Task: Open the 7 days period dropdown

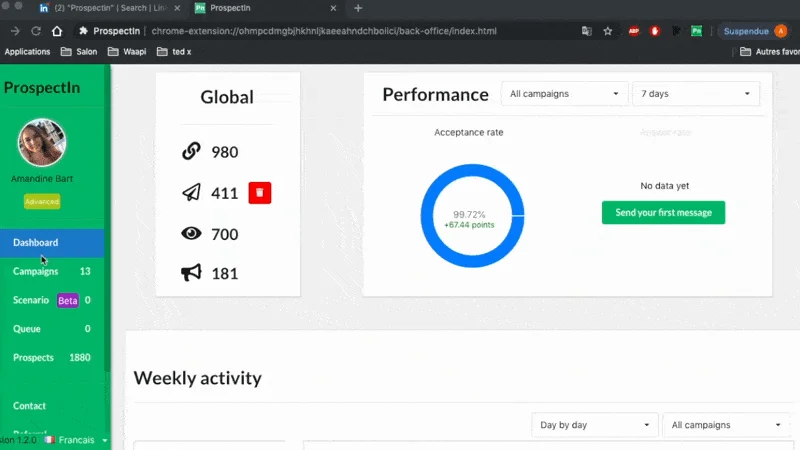Action: point(695,94)
